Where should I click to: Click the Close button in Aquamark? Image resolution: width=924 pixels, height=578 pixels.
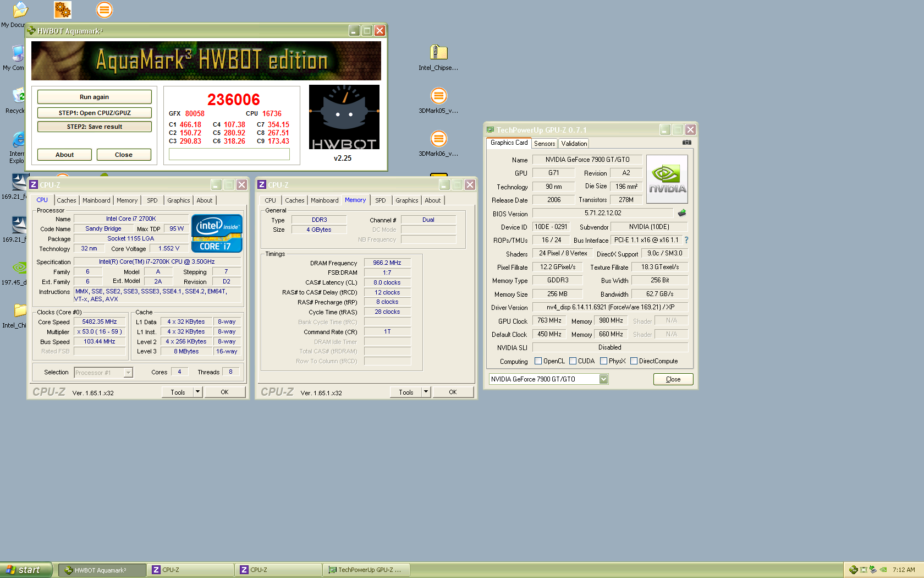tap(124, 155)
